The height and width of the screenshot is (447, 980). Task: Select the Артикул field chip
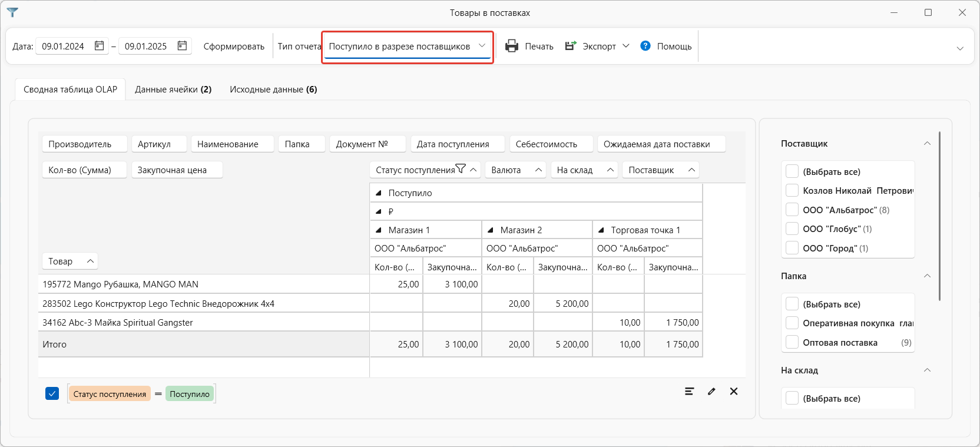pos(159,144)
